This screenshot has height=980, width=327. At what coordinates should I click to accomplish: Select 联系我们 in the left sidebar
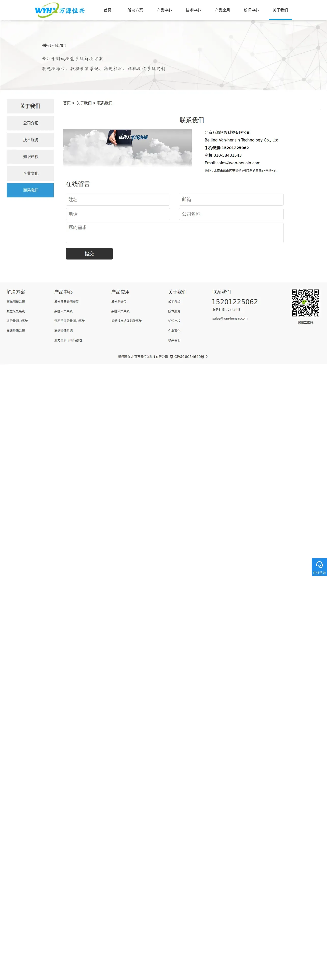[x=31, y=190]
